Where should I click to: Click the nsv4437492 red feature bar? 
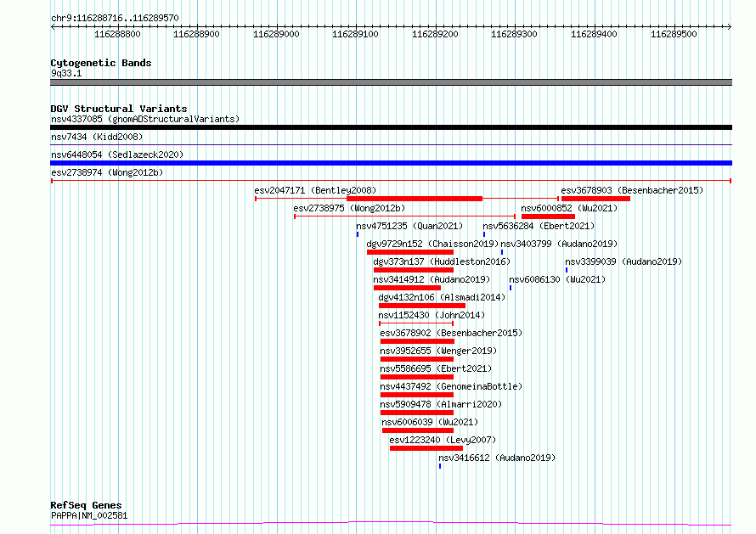pos(417,395)
